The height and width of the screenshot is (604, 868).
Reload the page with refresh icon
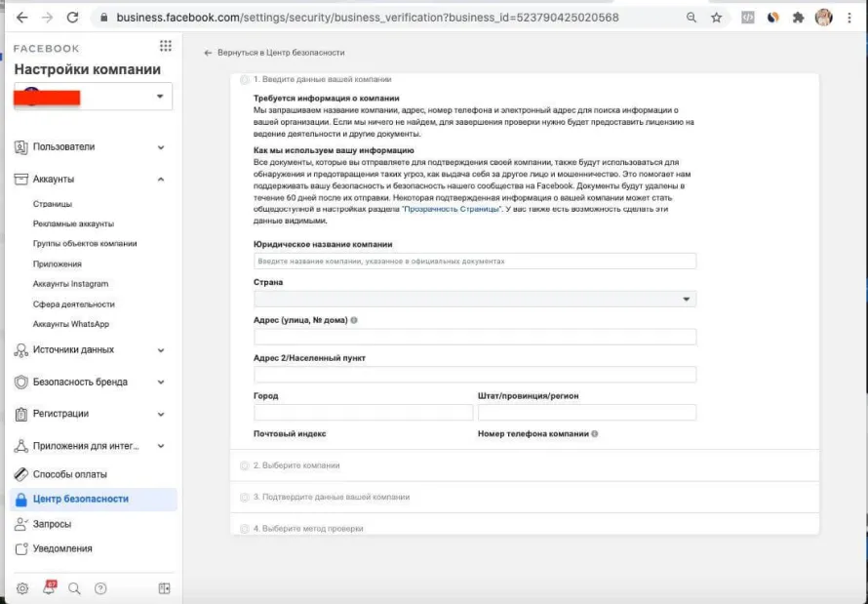[72, 18]
